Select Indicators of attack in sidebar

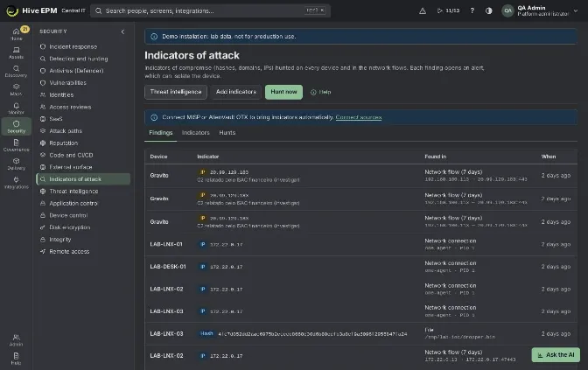(x=83, y=179)
